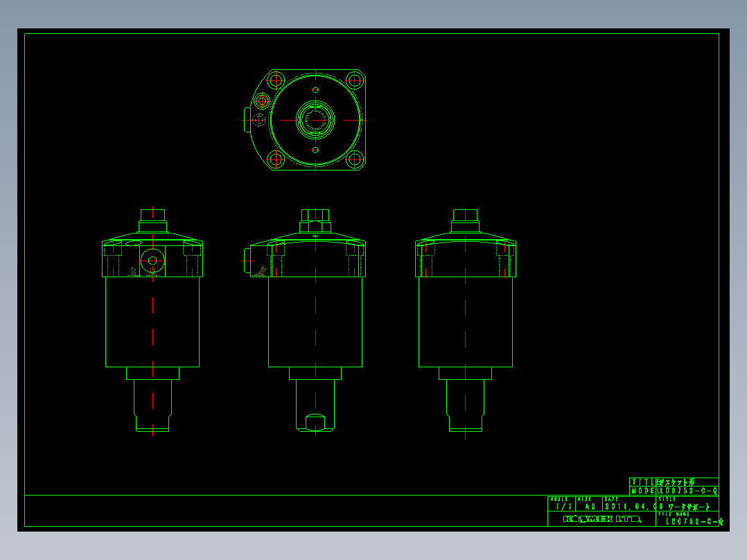Viewport: 747px width, 560px height.
Task: Click the sheet size value A2
Action: click(x=590, y=507)
